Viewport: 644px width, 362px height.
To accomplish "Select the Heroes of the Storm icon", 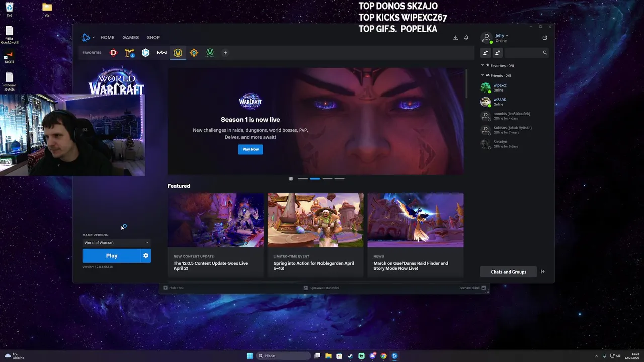I will point(145,53).
